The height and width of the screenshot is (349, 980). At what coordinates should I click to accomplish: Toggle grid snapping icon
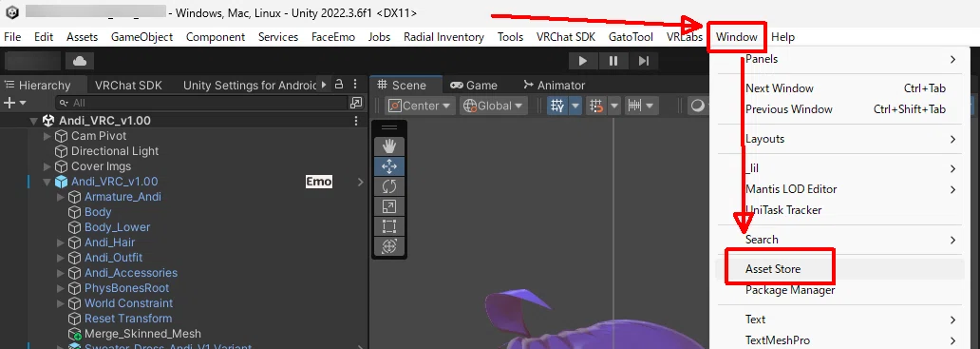597,106
